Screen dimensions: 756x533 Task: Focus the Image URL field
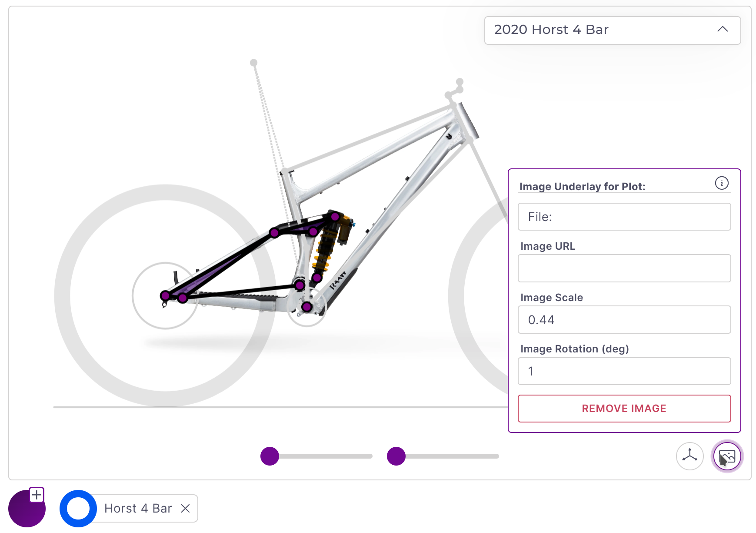(x=624, y=268)
